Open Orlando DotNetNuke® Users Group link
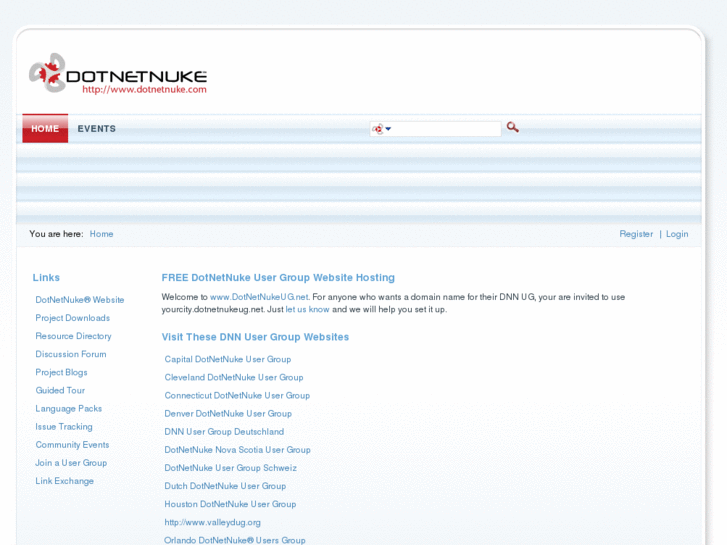This screenshot has width=727, height=545. coord(235,540)
